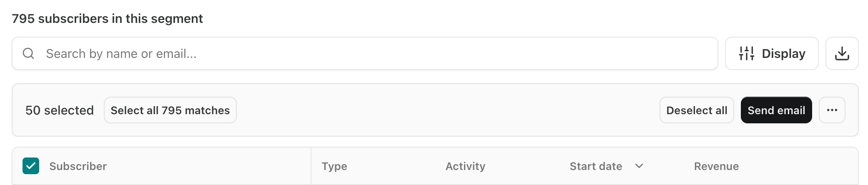Uncheck the select-all subscribers checkbox

(x=31, y=166)
